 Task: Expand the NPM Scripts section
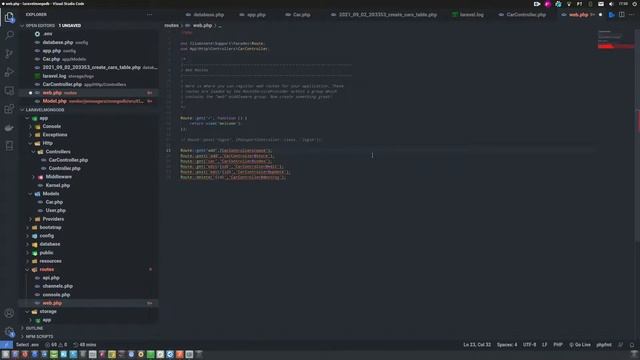click(39, 337)
